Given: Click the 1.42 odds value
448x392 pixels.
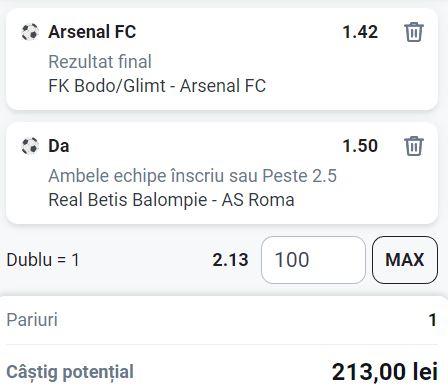Looking at the screenshot, I should coord(360,32).
